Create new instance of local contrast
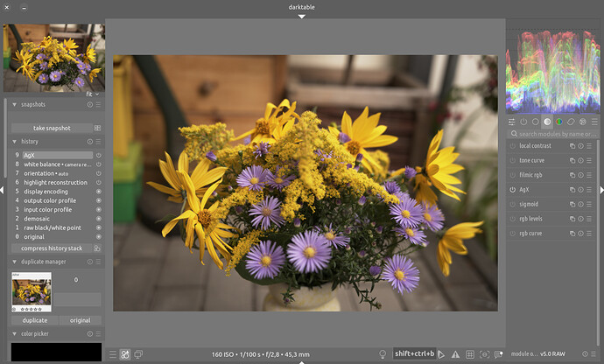Screen dimensions: 604x364 coord(572,146)
